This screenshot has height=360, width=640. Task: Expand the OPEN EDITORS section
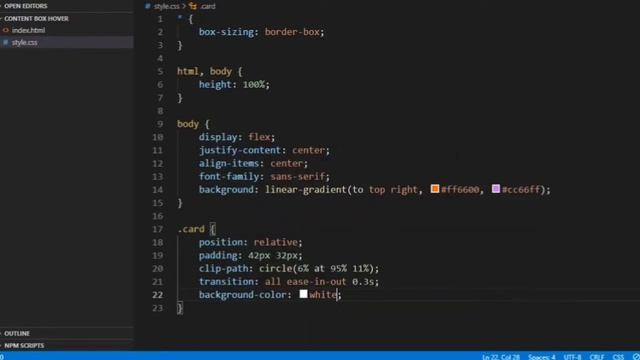pyautogui.click(x=25, y=6)
